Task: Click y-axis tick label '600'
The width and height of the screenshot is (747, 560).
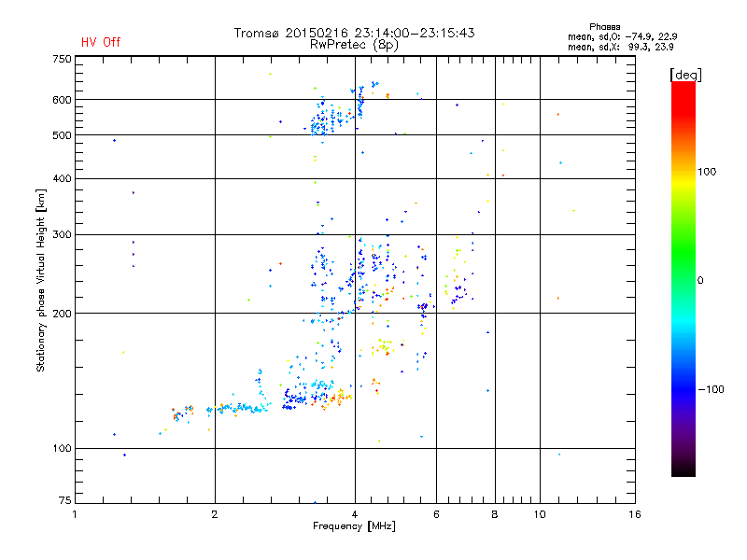Action: click(x=62, y=100)
